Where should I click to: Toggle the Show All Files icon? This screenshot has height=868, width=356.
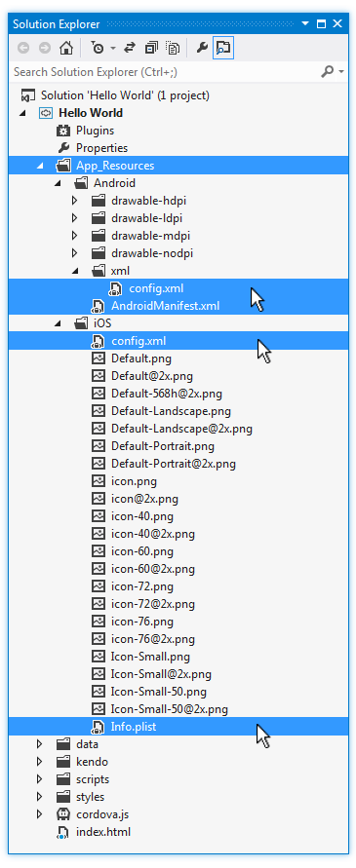coord(173,48)
